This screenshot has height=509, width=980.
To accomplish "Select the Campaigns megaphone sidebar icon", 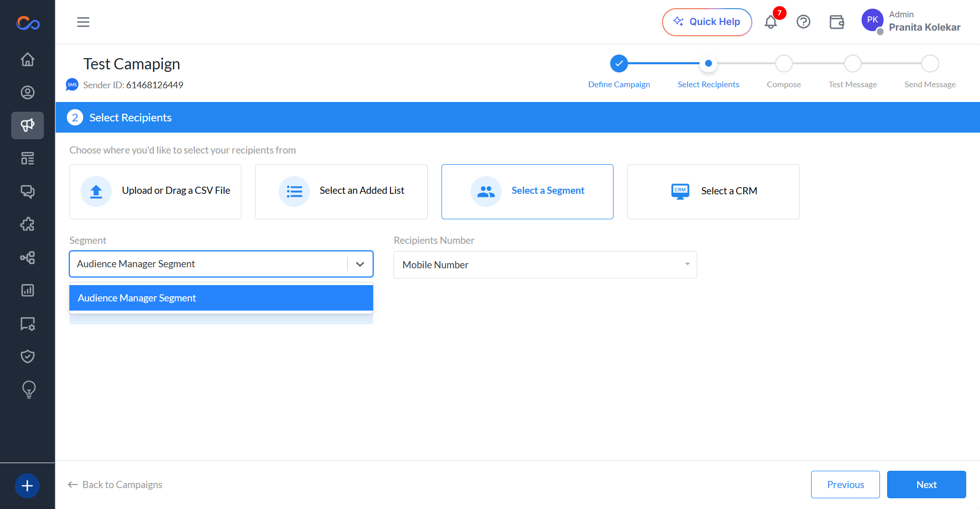I will click(x=28, y=125).
